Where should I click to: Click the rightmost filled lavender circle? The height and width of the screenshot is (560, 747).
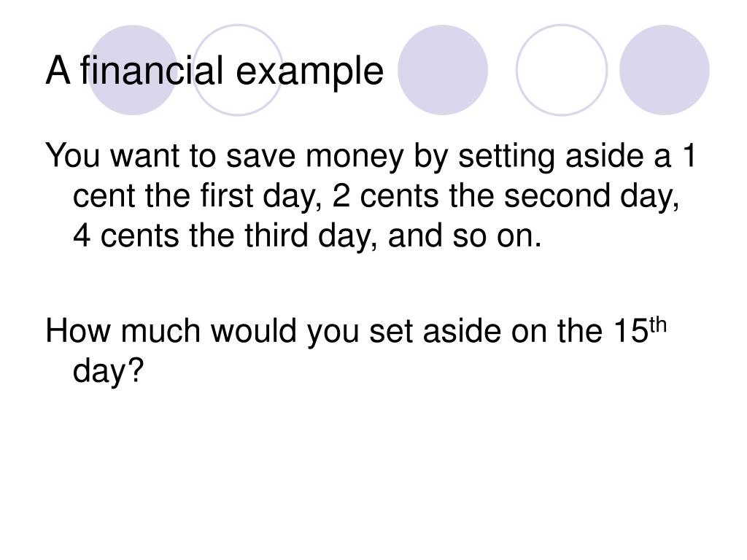(664, 70)
